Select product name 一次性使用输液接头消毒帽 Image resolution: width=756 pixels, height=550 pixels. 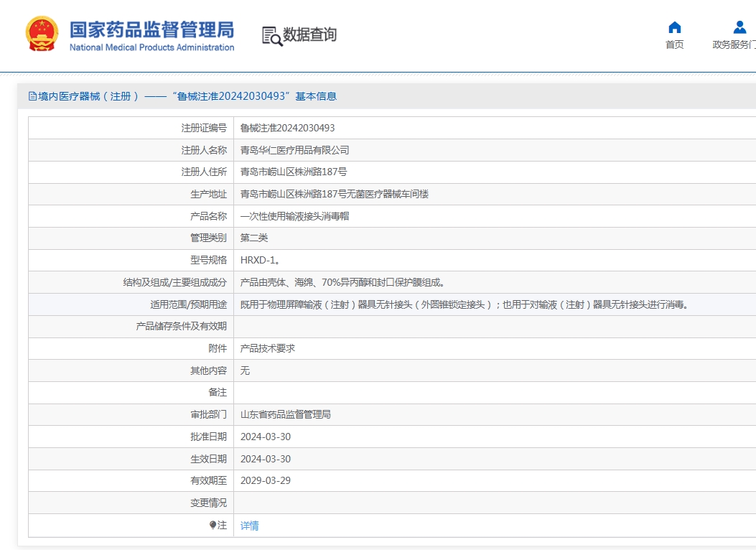point(294,216)
